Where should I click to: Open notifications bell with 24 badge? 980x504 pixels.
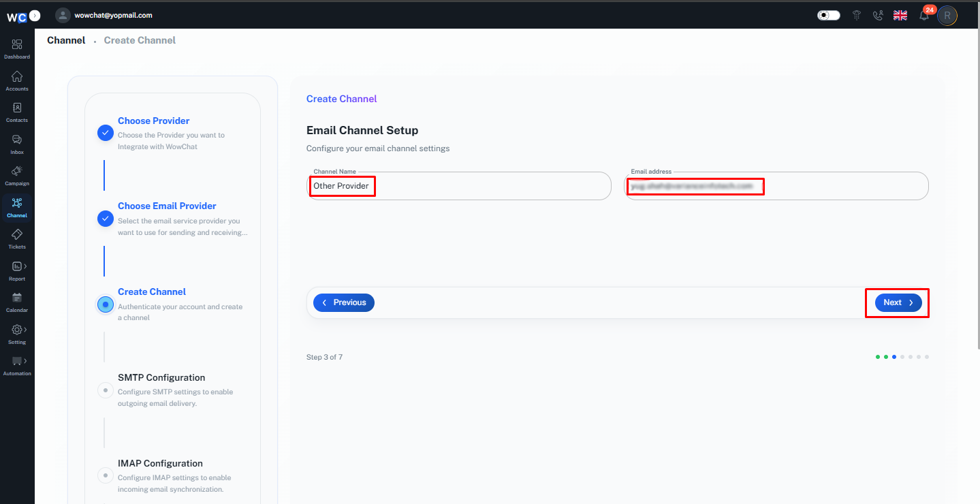[x=924, y=15]
